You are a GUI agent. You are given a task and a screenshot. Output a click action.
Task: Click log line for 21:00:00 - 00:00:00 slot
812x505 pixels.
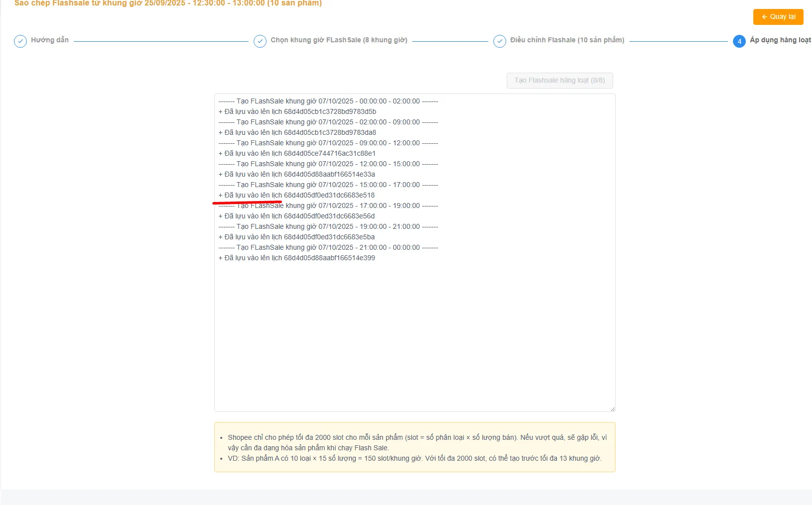pos(328,247)
